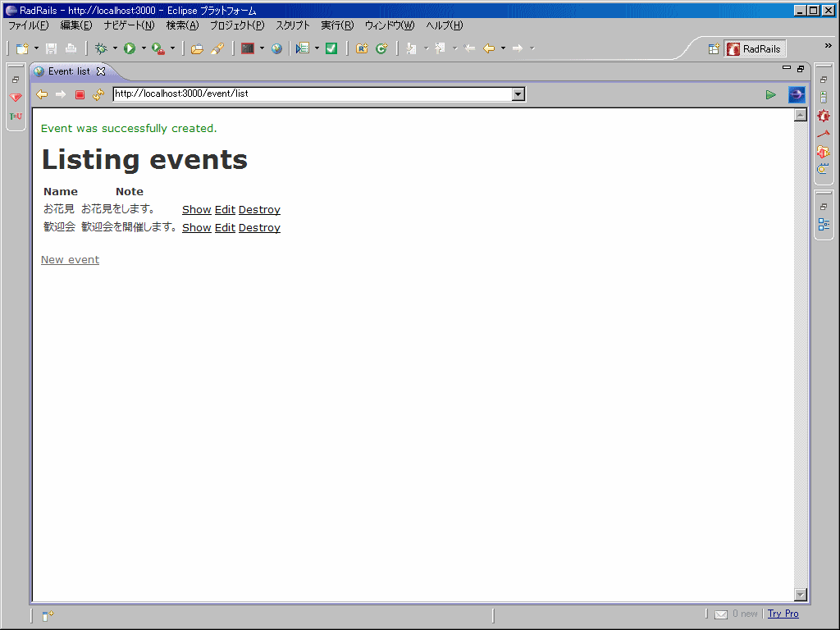This screenshot has width=840, height=630.
Task: Click the browser scrollbar up arrow
Action: pos(801,115)
